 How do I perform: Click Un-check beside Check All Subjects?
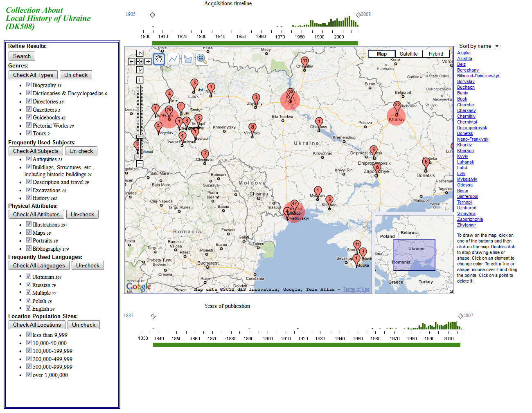coord(81,151)
